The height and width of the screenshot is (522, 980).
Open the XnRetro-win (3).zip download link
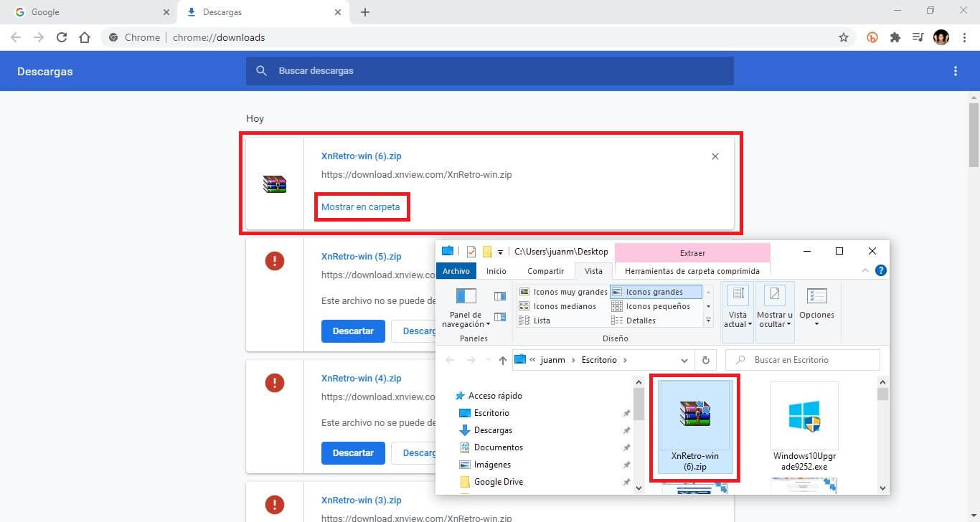(362, 500)
